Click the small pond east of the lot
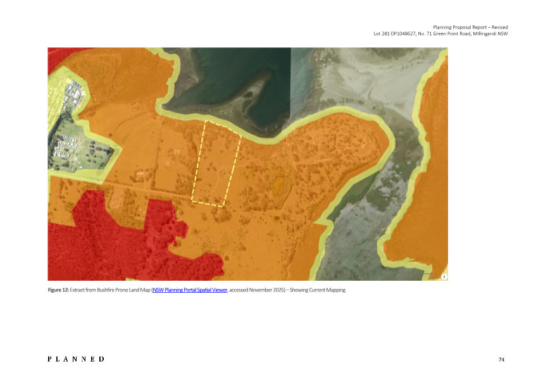 [278, 187]
